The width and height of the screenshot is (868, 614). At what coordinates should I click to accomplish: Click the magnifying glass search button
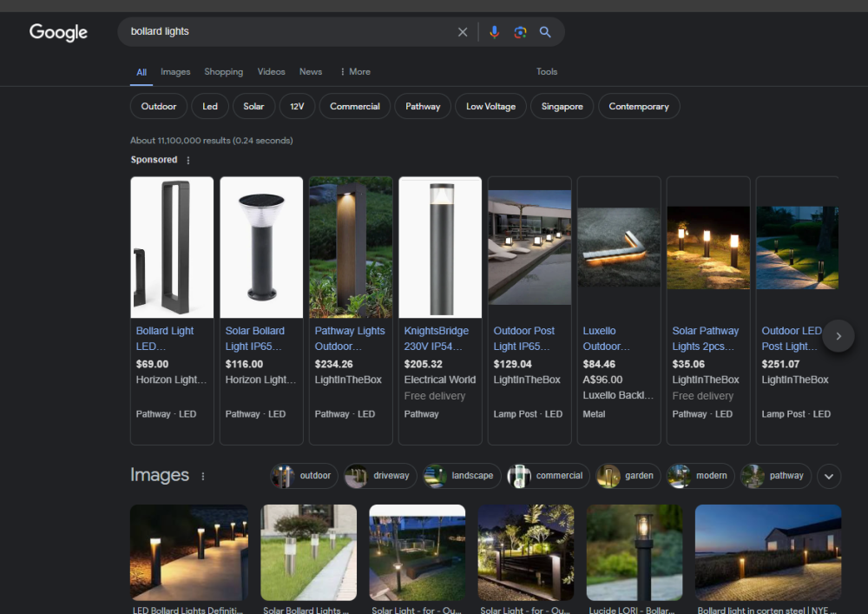tap(545, 32)
